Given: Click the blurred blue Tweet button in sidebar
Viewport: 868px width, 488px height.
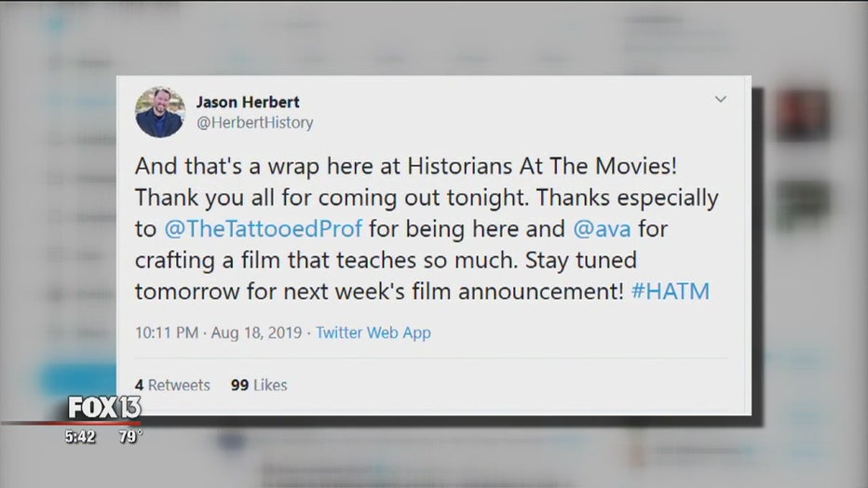Looking at the screenshot, I should 78,379.
